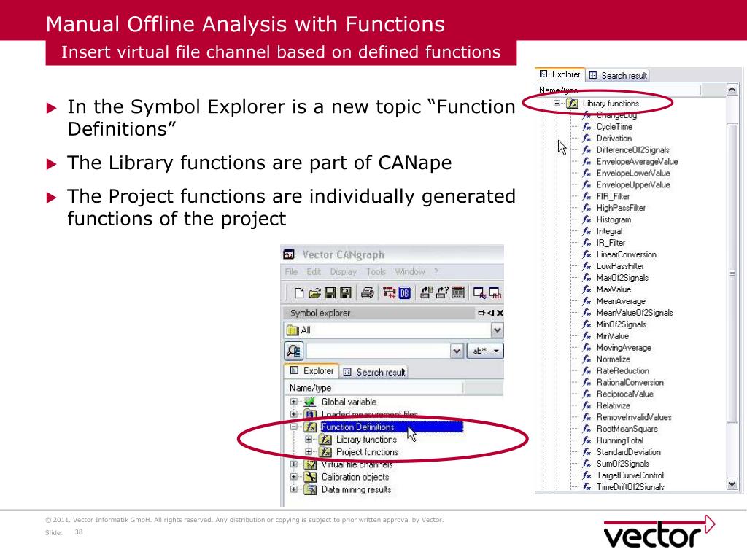Click the last toolbar icon with signal waveform

pos(495,293)
